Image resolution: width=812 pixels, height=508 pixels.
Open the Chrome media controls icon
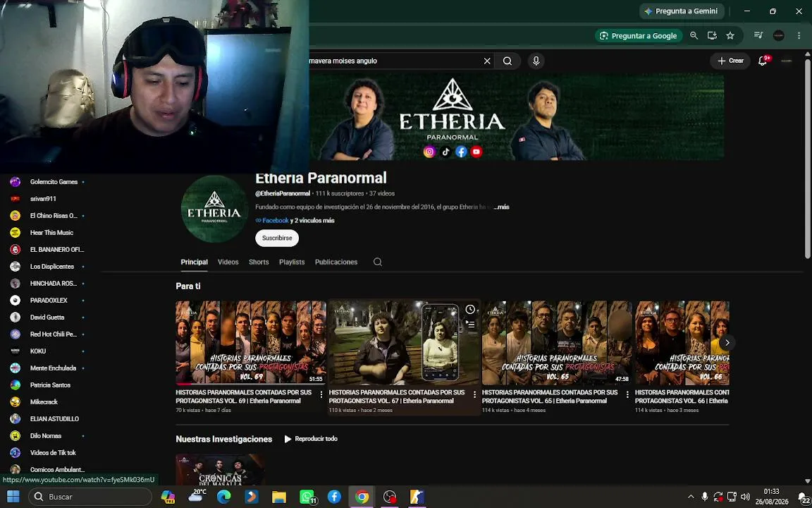click(x=758, y=36)
